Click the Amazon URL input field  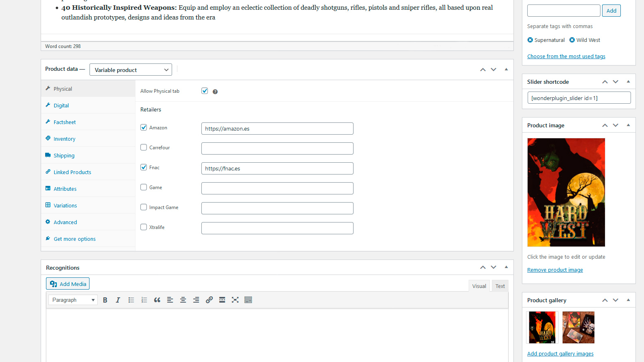pos(277,129)
